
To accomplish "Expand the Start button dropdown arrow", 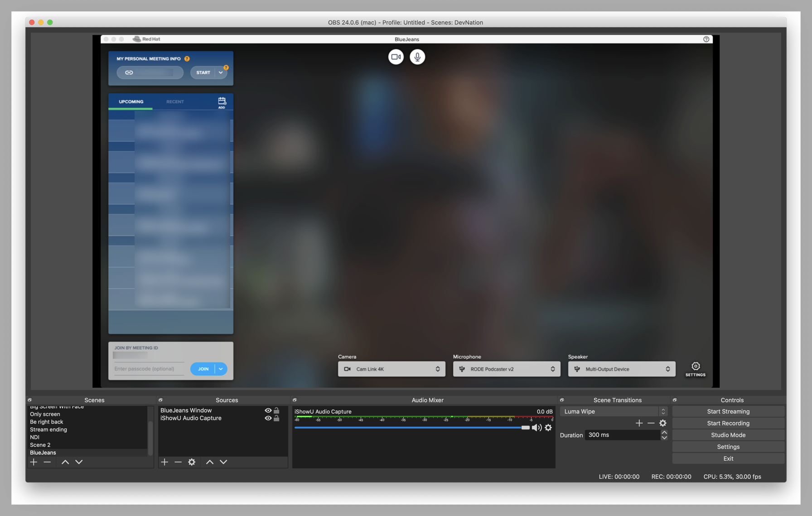I will click(x=221, y=72).
